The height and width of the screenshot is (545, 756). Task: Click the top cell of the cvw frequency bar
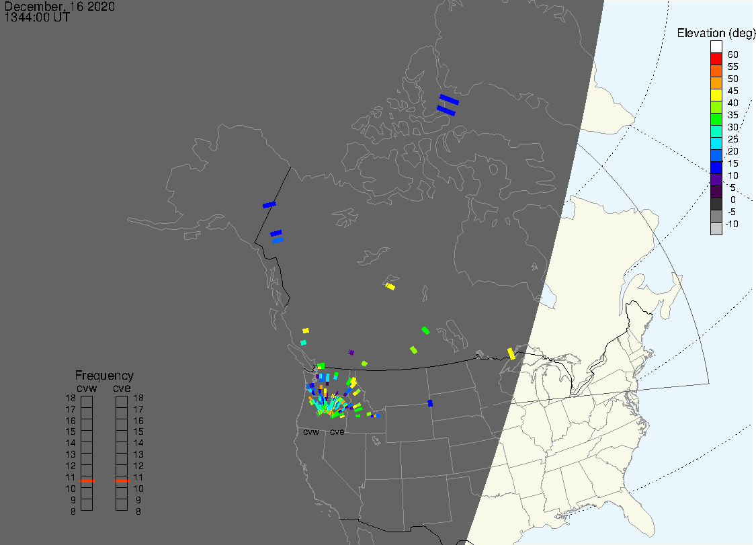[87, 402]
